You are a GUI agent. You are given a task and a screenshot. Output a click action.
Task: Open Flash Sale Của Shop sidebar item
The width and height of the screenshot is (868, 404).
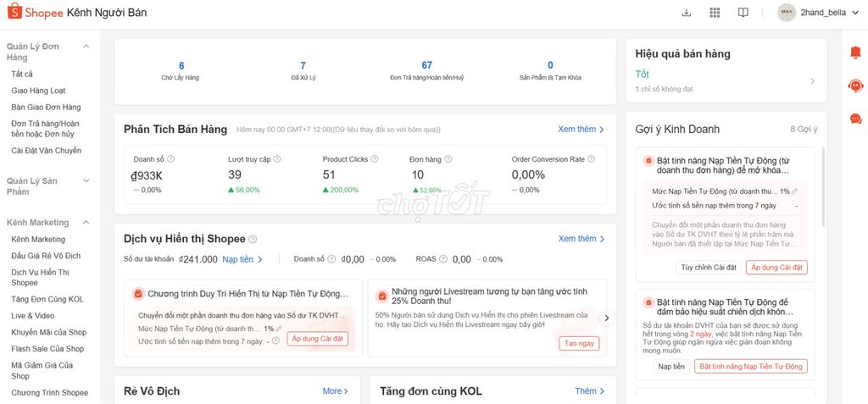pyautogui.click(x=47, y=349)
